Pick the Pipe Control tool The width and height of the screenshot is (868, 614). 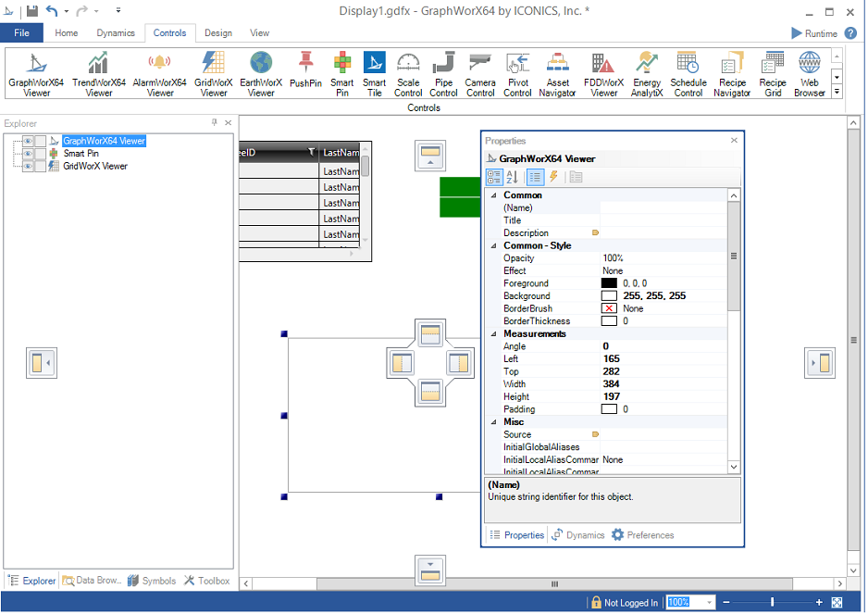click(443, 74)
